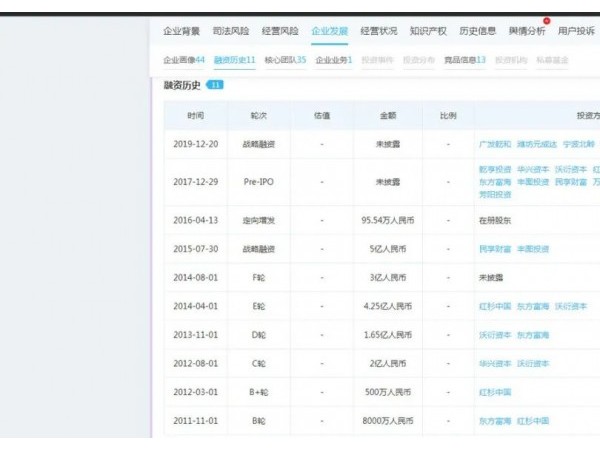This screenshot has width=600, height=450.
Task: Click the red notification badge on 舆情分析
Action: (546, 21)
